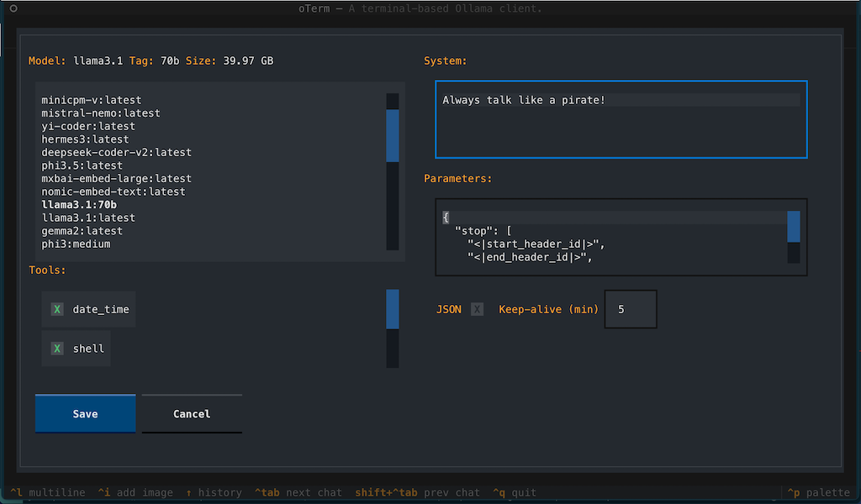The image size is (861, 504).
Task: Pick deepseek-coder-v2:latest from the list
Action: coord(116,152)
